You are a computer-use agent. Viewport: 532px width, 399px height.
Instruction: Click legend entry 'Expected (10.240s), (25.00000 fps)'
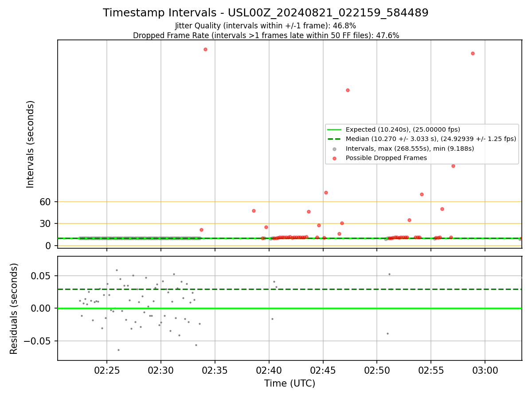403,129
